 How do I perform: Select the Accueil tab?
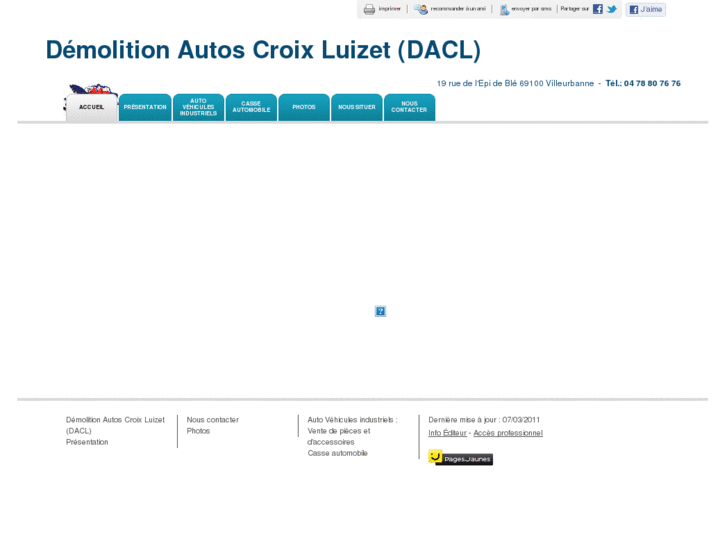91,107
